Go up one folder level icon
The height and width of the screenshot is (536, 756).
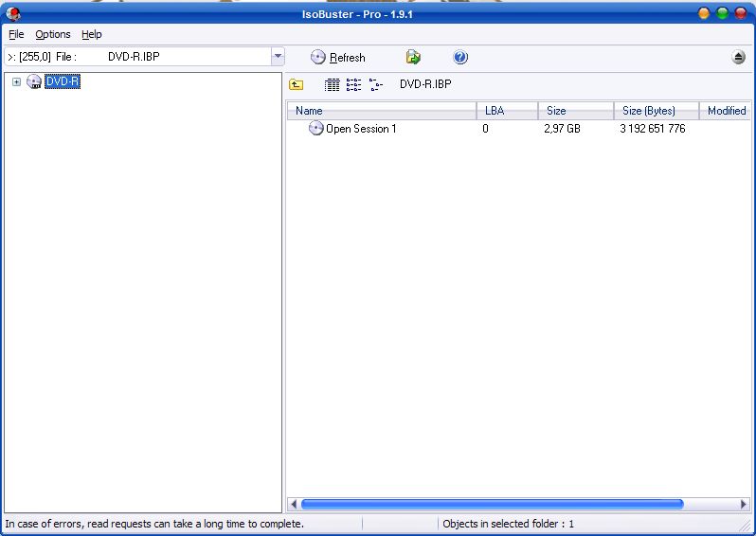(x=296, y=85)
